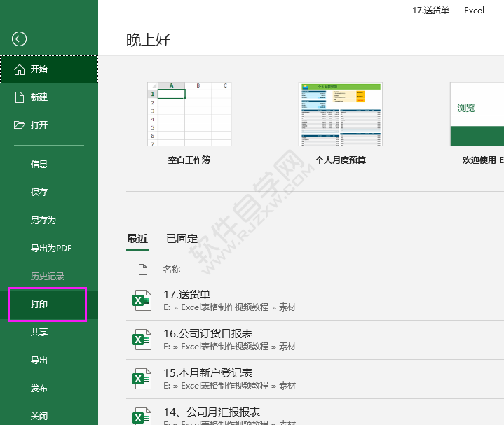Click Excel icon for 15.本月新户登记表
Screen dimensions: 504x425
tap(142, 379)
